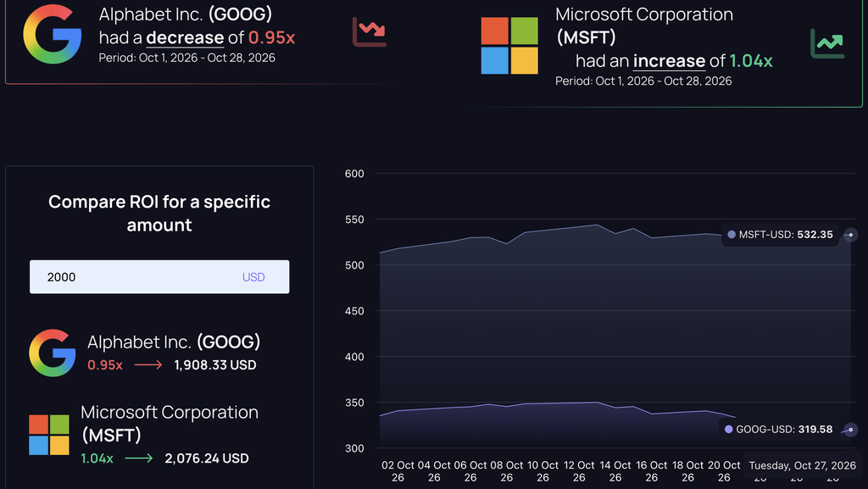Click the "16 Oct 26" x-axis date label
Screen dimensions: 868x489
tap(652, 471)
